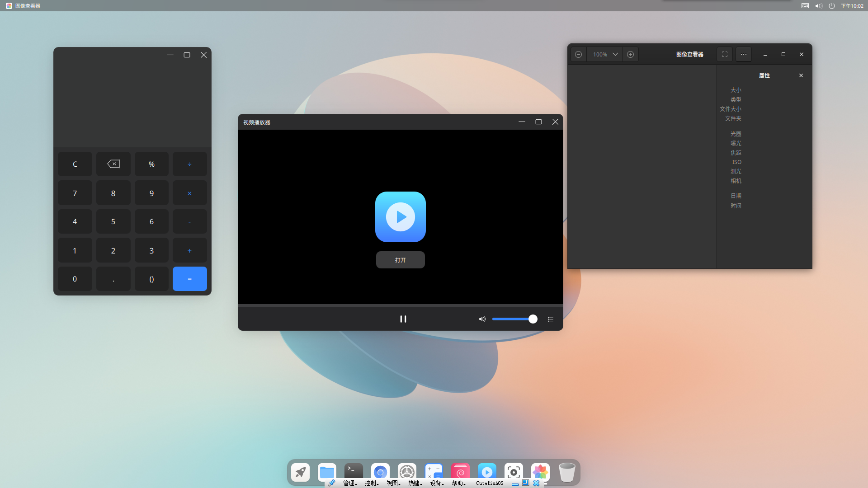The width and height of the screenshot is (868, 488).
Task: Open the playlist icon in the video player
Action: [x=551, y=319]
